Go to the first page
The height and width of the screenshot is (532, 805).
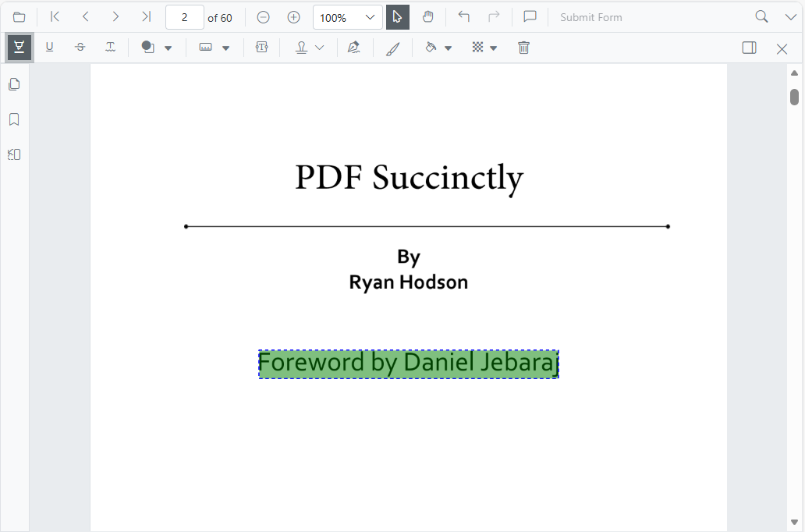click(x=55, y=17)
